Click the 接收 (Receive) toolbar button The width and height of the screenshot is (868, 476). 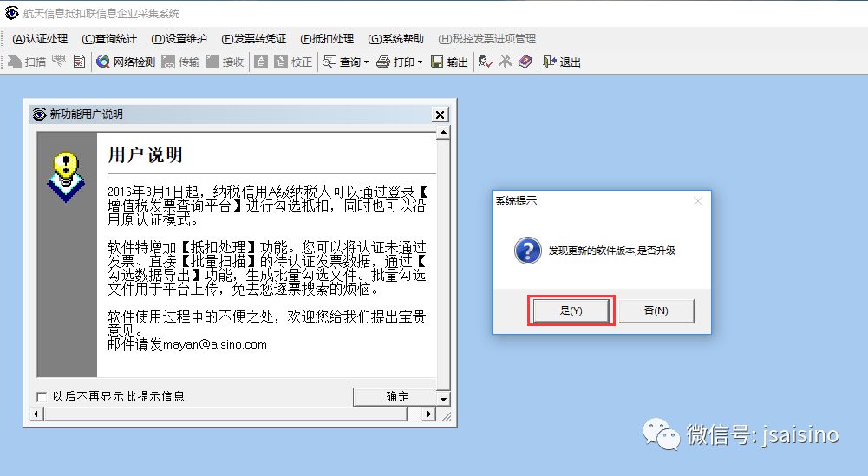[225, 62]
